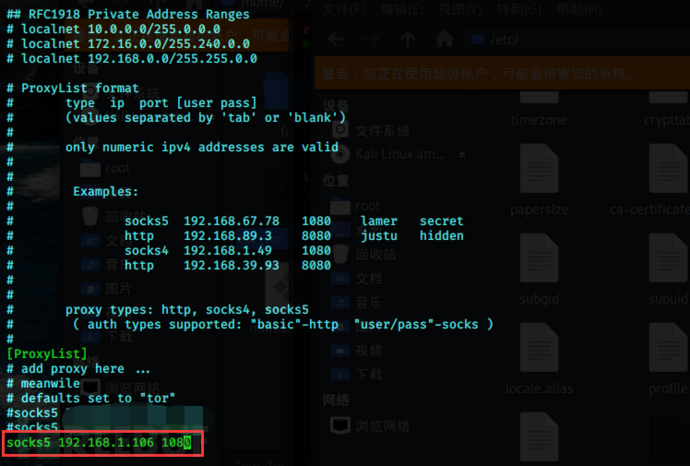Click the 'type ip port [user pass]' line
Viewport: 690px width, 466px height.
[x=161, y=103]
